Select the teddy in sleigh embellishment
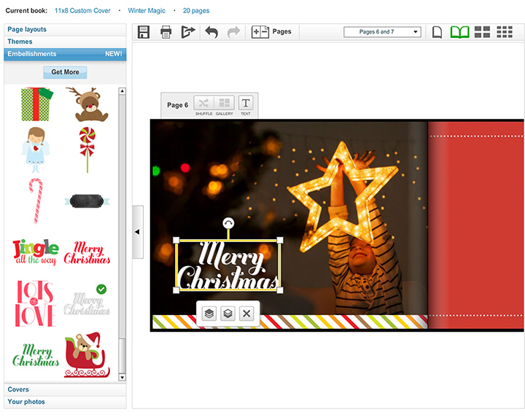 click(x=87, y=355)
